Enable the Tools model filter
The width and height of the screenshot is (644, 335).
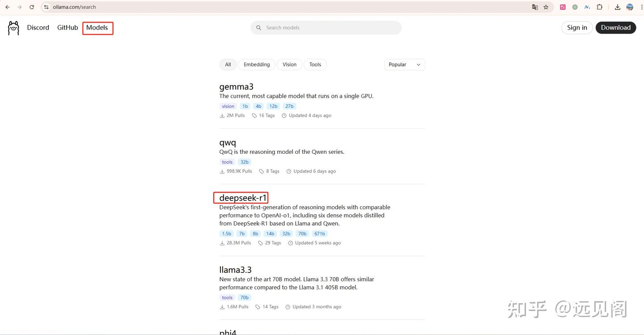(x=315, y=64)
